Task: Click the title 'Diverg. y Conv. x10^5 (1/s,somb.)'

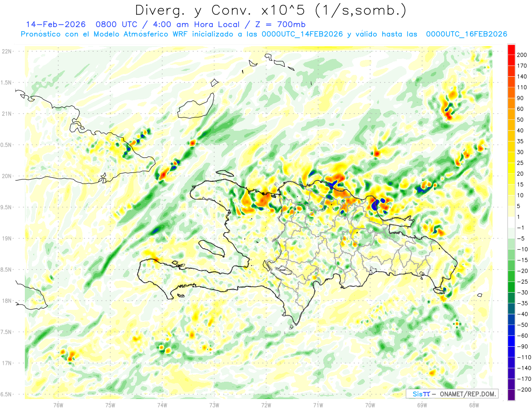Action: (270, 10)
